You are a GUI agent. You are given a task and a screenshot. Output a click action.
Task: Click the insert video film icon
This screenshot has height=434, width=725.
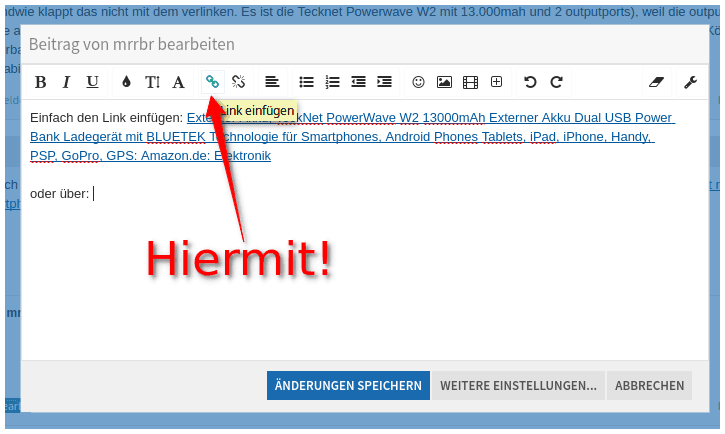[x=470, y=82]
